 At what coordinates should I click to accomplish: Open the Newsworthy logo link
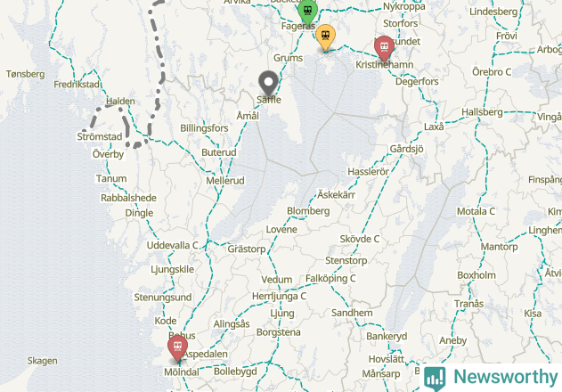coord(491,378)
